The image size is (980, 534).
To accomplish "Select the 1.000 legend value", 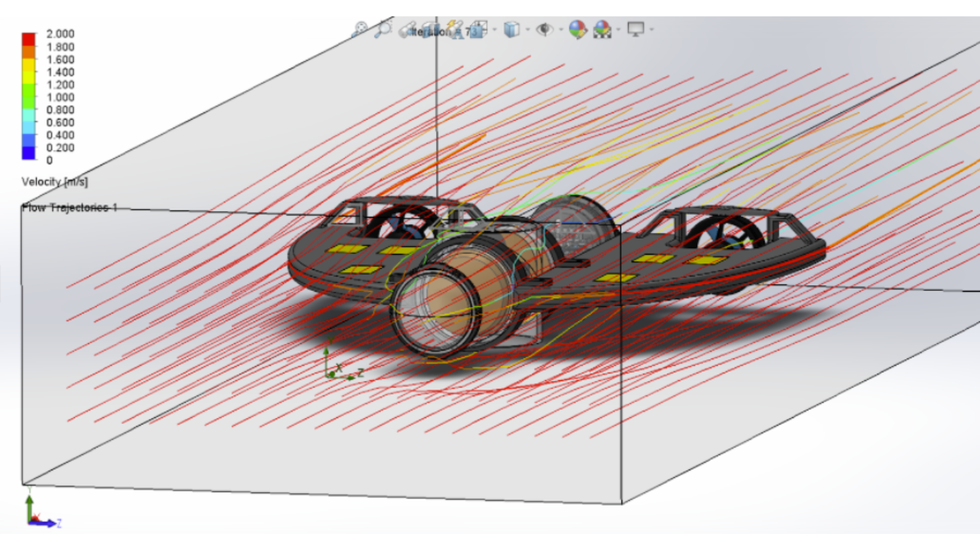I will coord(60,97).
